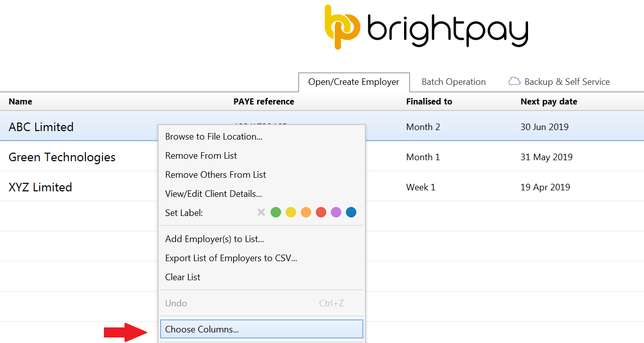Clear the label with the grey X
This screenshot has width=644, height=343.
[261, 212]
